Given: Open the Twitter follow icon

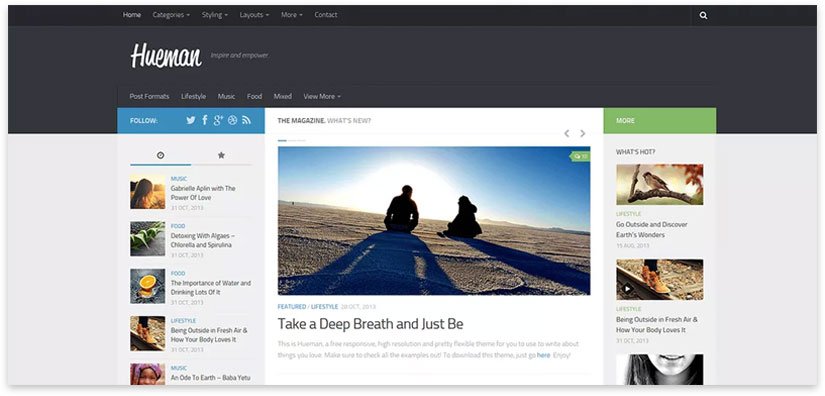Looking at the screenshot, I should click(x=190, y=120).
